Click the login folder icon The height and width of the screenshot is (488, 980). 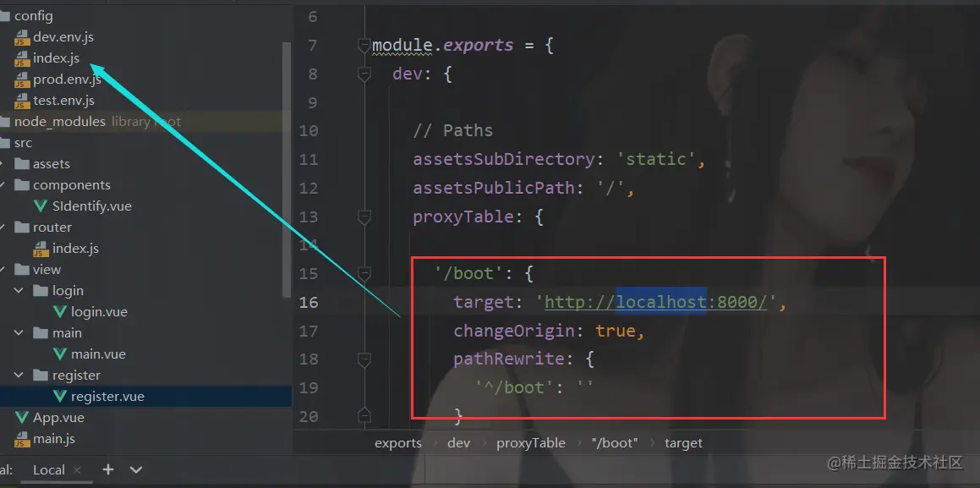pyautogui.click(x=41, y=291)
